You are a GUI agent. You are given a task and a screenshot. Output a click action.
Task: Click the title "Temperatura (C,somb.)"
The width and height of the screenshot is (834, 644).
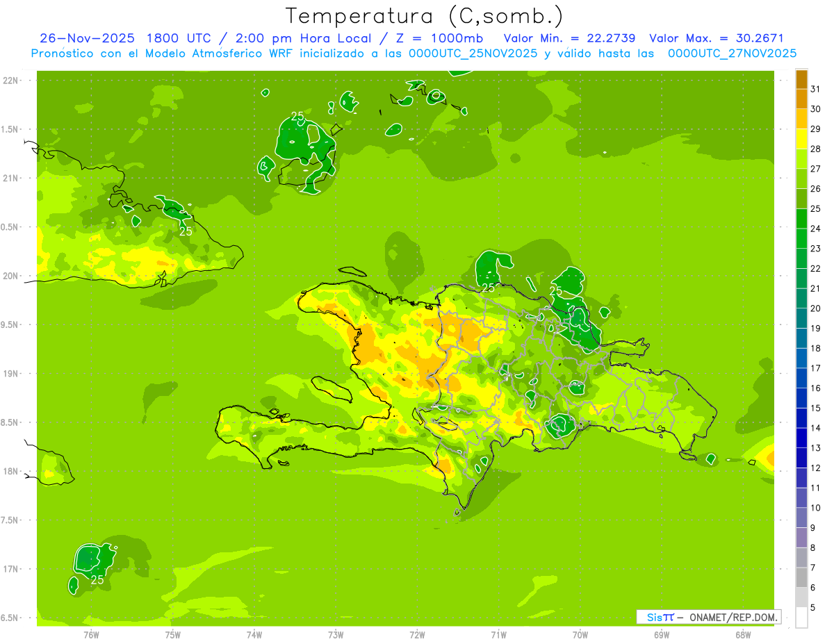coord(425,16)
